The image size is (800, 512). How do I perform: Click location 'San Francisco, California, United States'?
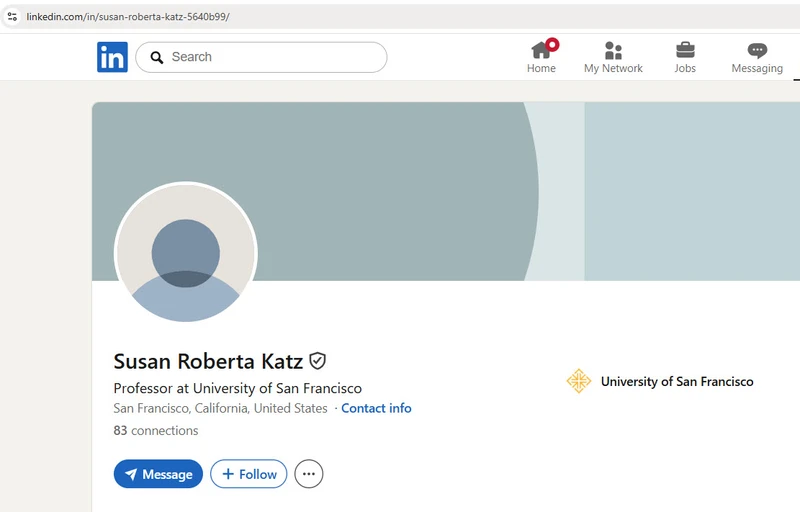tap(220, 408)
